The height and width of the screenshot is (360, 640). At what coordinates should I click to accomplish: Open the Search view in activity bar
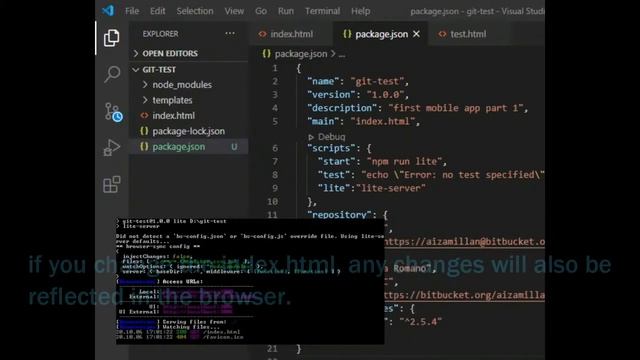tap(112, 74)
